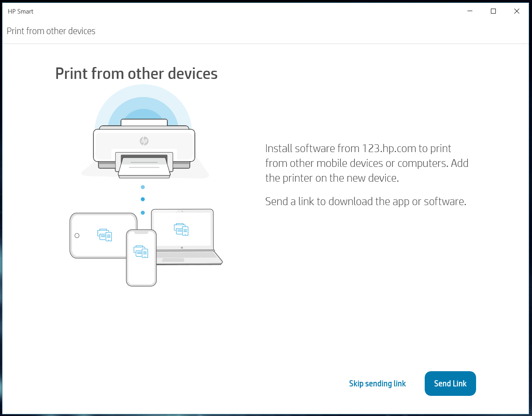Click the laptop illustration
The image size is (532, 416).
tap(187, 237)
